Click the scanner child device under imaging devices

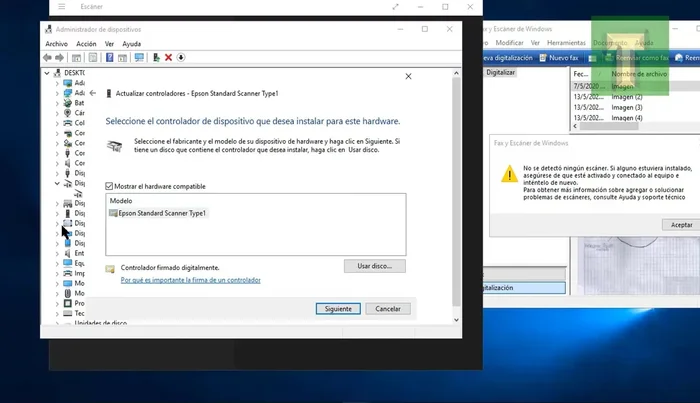coord(78,194)
